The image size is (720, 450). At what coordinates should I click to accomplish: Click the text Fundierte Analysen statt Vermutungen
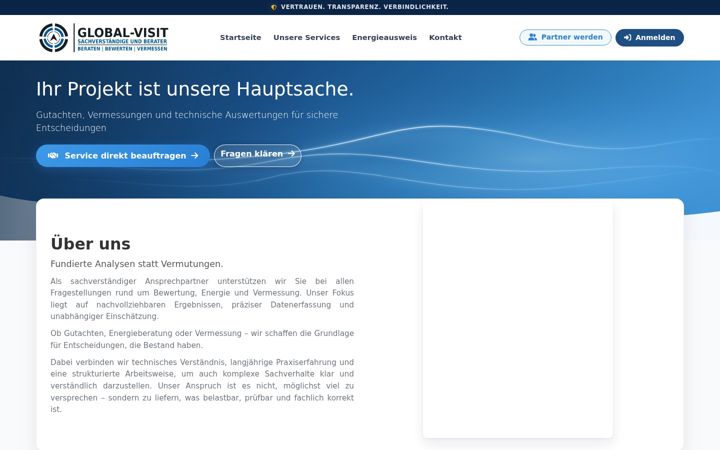coord(137,264)
